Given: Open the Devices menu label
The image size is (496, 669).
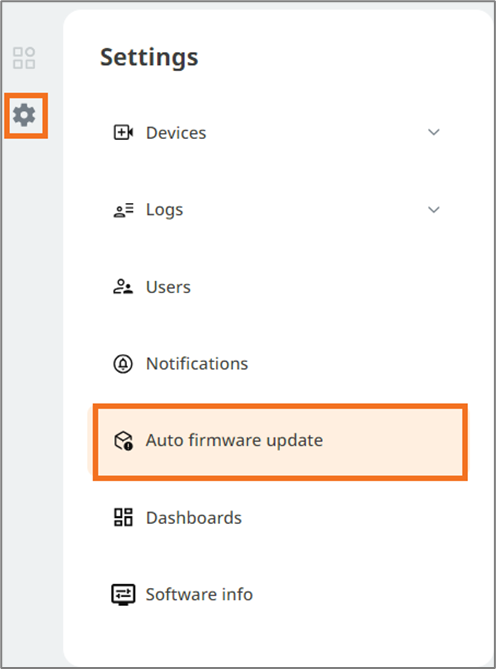Looking at the screenshot, I should tap(176, 133).
